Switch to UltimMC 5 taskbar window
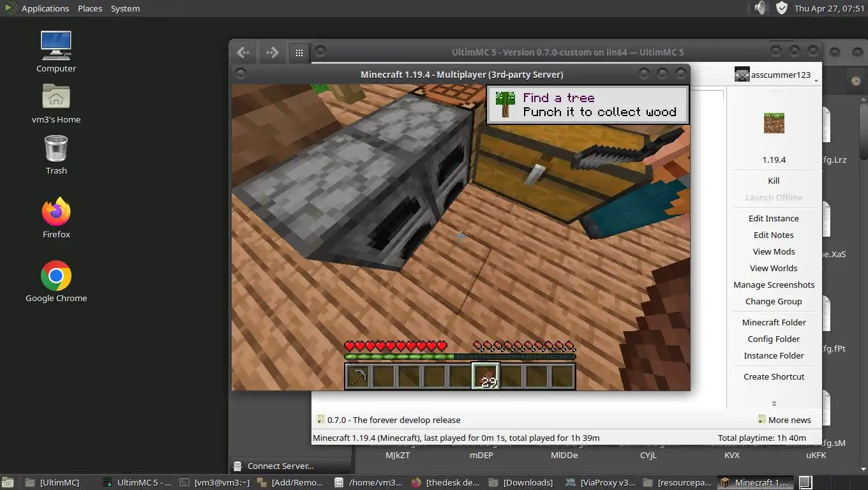 (137, 482)
